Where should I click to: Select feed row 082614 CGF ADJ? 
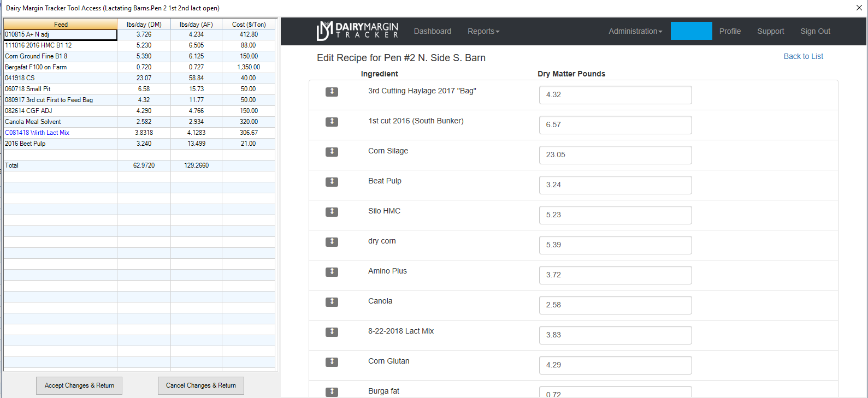point(60,111)
